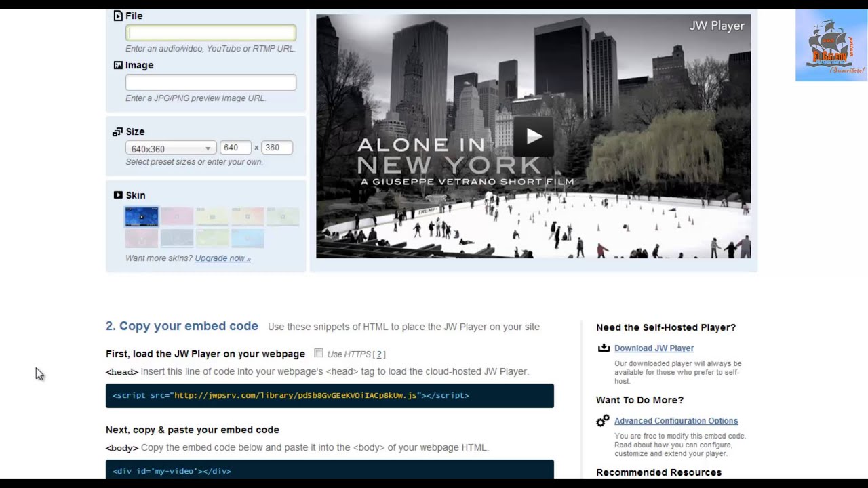The width and height of the screenshot is (868, 488).
Task: Click the gears icon beside Advanced Configuration Options
Action: pos(603,421)
